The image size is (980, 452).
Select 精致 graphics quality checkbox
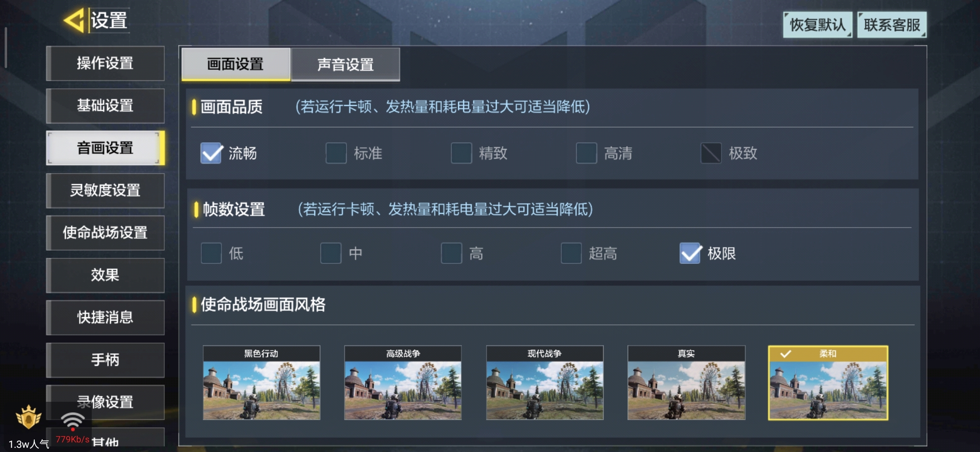click(x=461, y=153)
